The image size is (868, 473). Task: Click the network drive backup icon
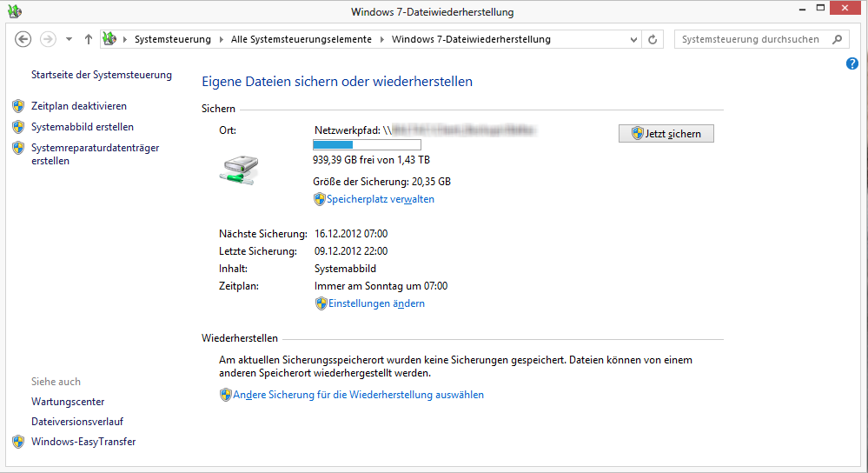pyautogui.click(x=239, y=170)
